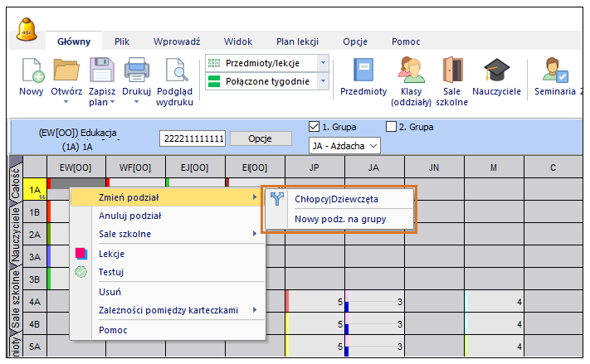Click the Nowy document icon

click(x=32, y=72)
